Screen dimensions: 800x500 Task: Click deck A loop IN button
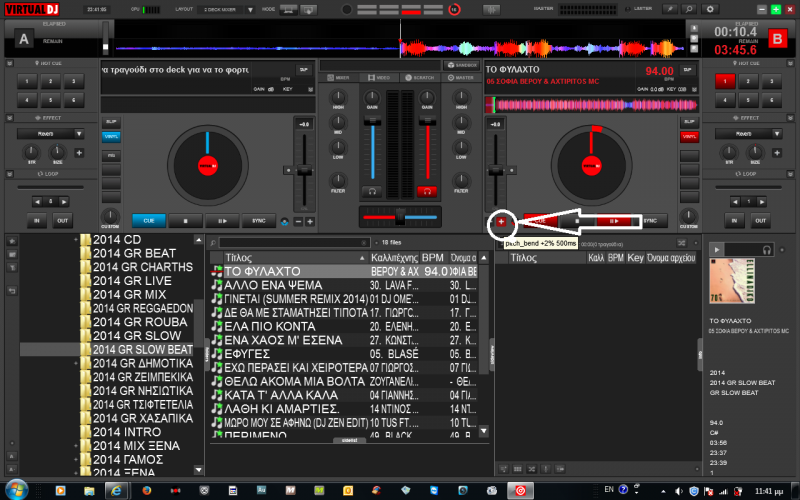point(37,221)
